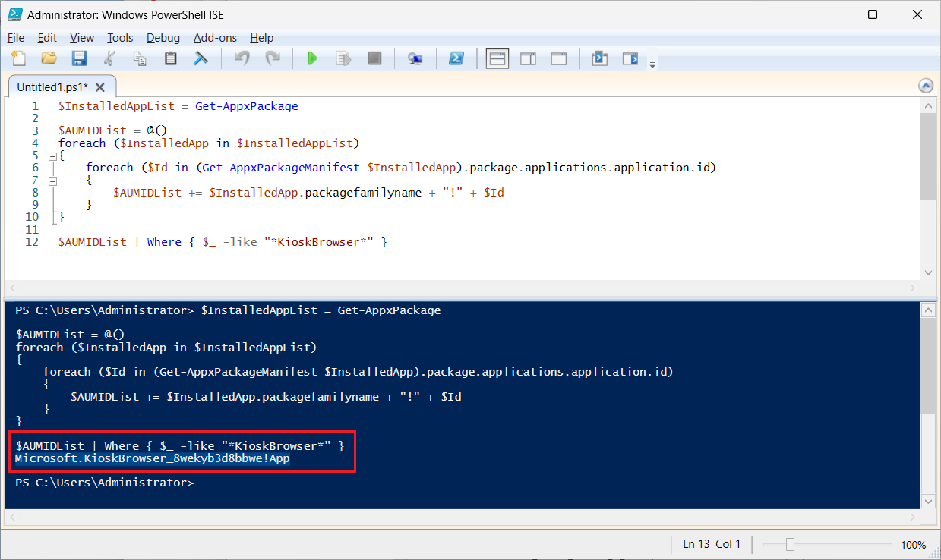The width and height of the screenshot is (941, 560).
Task: Close the Untitled1.ps1* tab with its X
Action: 101,87
